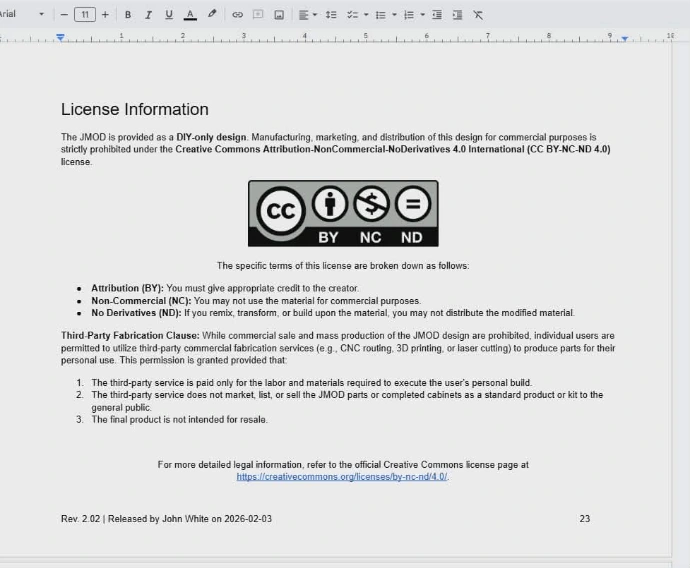
Task: Expand the bulleted list options arrow
Action: (394, 15)
